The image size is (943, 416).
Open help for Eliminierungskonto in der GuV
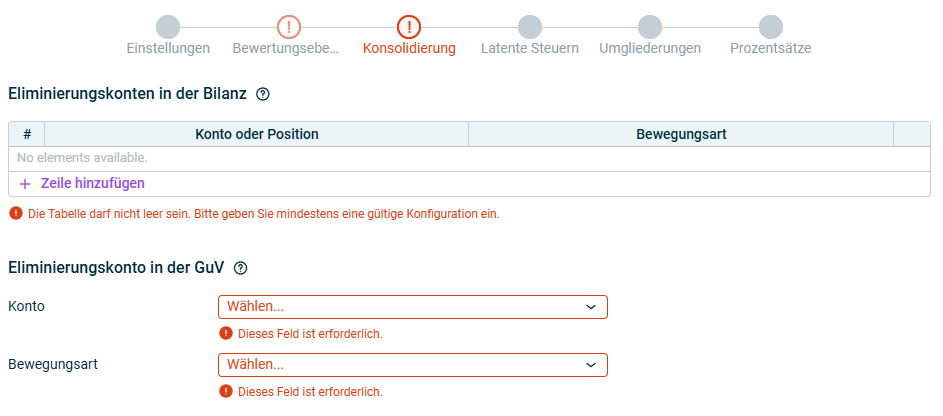click(240, 268)
